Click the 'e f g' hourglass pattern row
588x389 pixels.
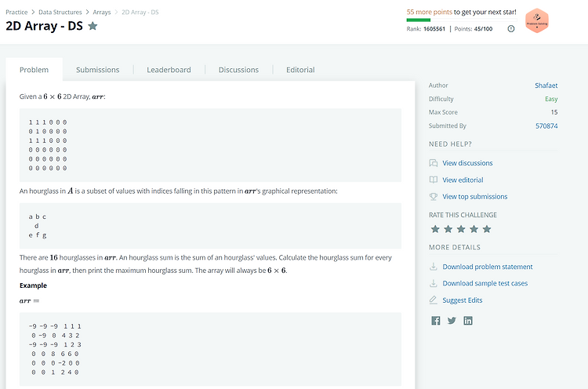pyautogui.click(x=38, y=235)
